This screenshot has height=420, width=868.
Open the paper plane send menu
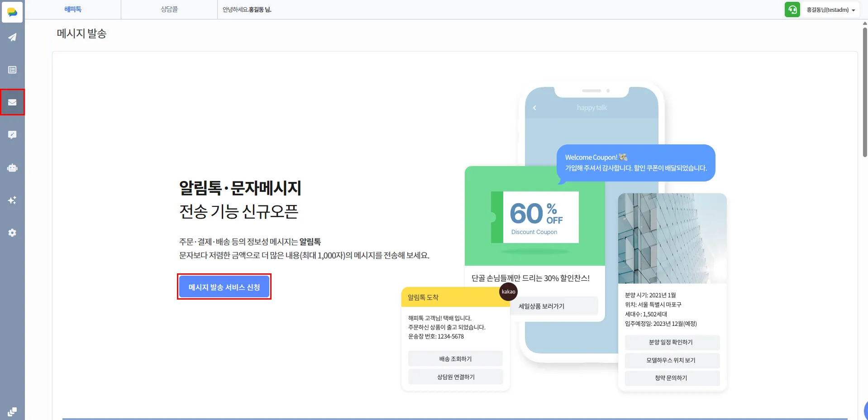coord(12,37)
